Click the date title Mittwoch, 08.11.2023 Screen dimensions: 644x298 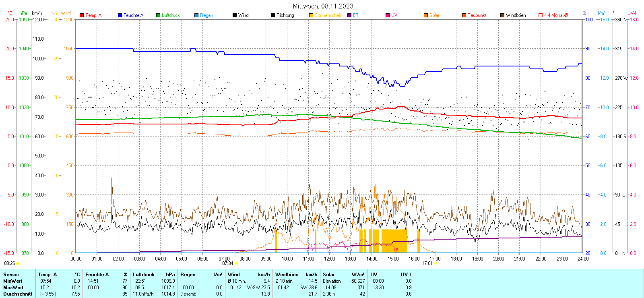[323, 6]
